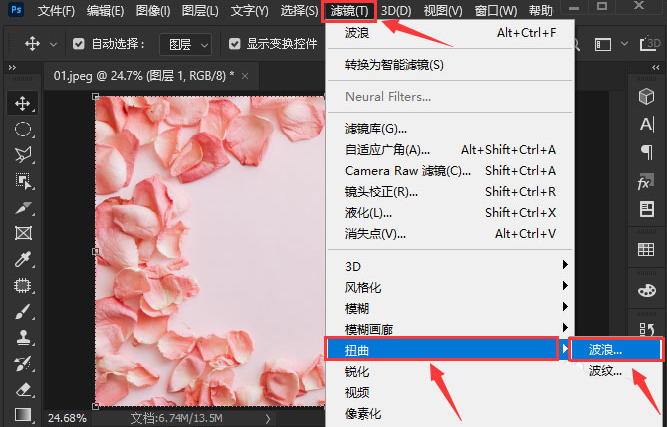Click the 24.68% zoom level field

tap(67, 417)
